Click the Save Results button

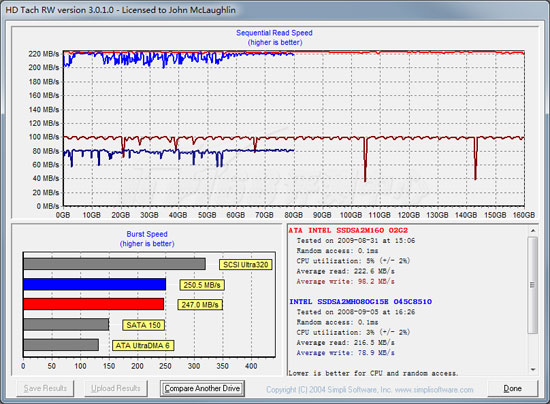pyautogui.click(x=45, y=388)
